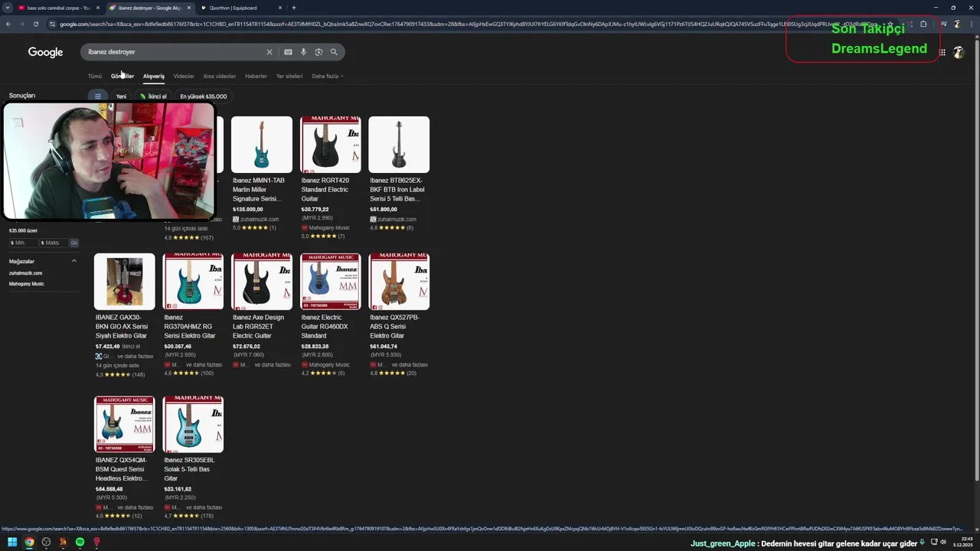Click the ₺135.000,00 price text

[x=248, y=209]
